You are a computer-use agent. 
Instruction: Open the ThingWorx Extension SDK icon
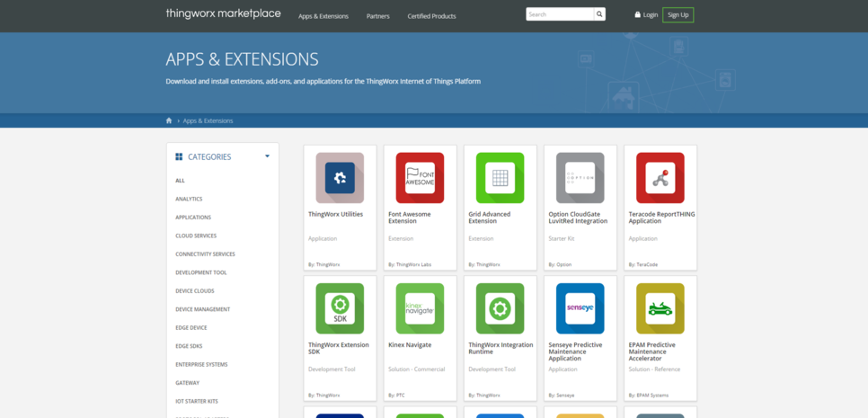340,308
